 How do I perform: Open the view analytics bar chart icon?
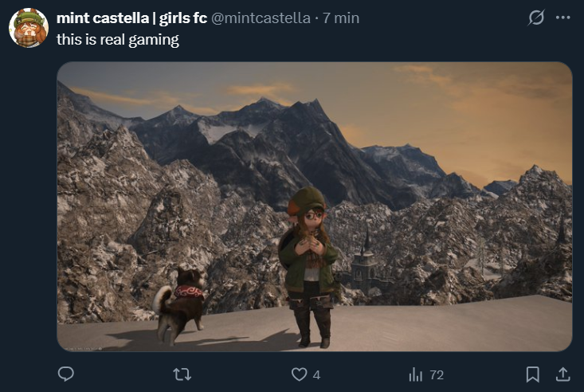coord(416,374)
